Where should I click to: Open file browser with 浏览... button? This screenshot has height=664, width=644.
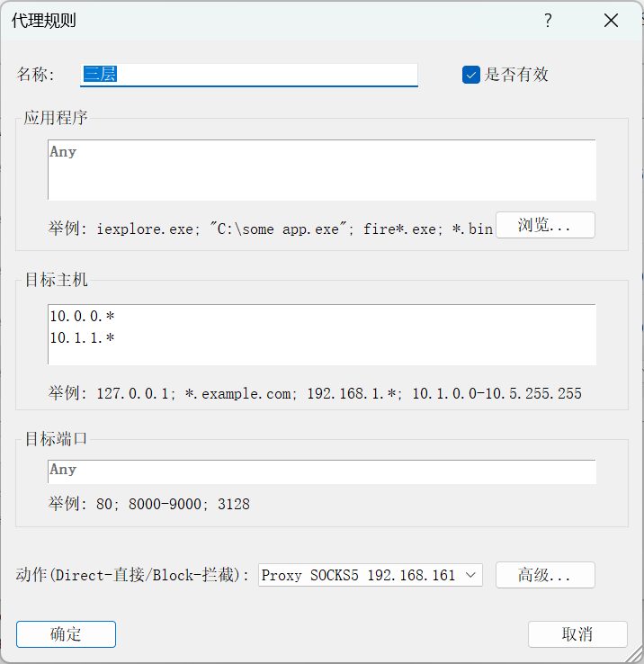[545, 225]
